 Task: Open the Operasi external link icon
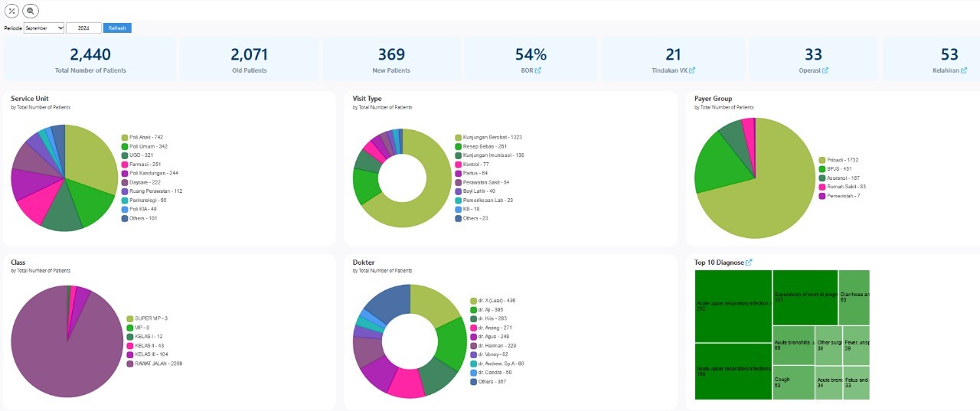point(825,70)
